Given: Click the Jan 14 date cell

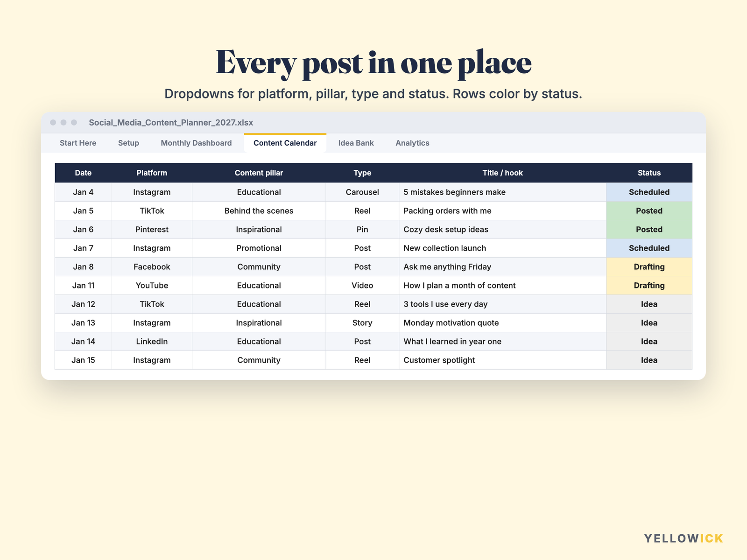Looking at the screenshot, I should tap(83, 342).
